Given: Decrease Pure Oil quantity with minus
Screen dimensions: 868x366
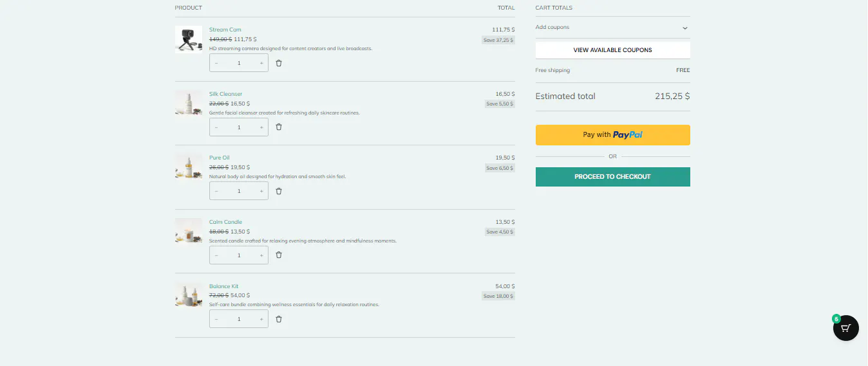Looking at the screenshot, I should coord(216,191).
